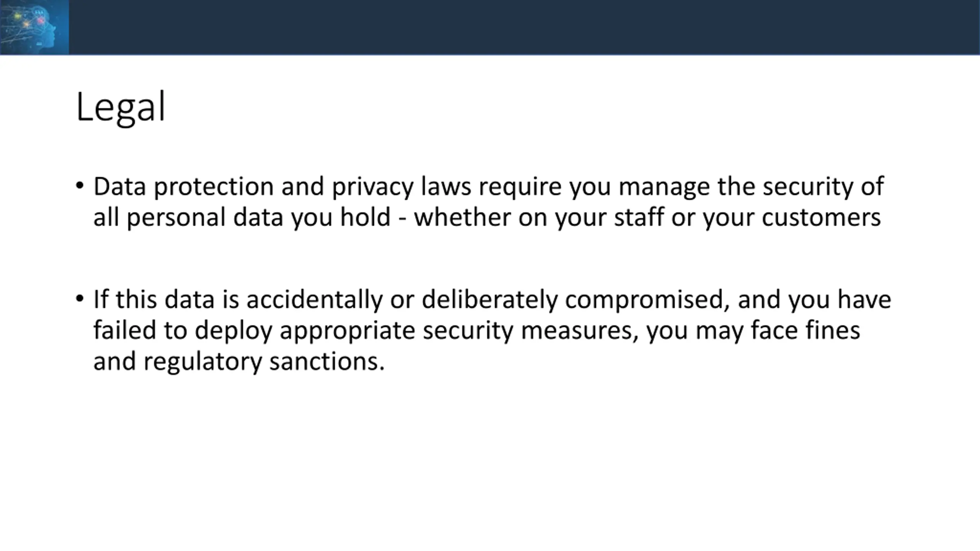Image resolution: width=980 pixels, height=551 pixels.
Task: Click 'If this data' starting second bullet
Action: coord(154,299)
